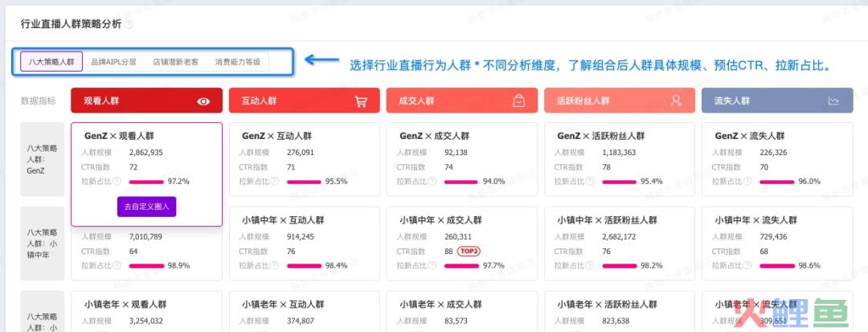Switch to 品牌AIPL分层 tab
Viewport: 868px width, 332px height.
pyautogui.click(x=113, y=62)
